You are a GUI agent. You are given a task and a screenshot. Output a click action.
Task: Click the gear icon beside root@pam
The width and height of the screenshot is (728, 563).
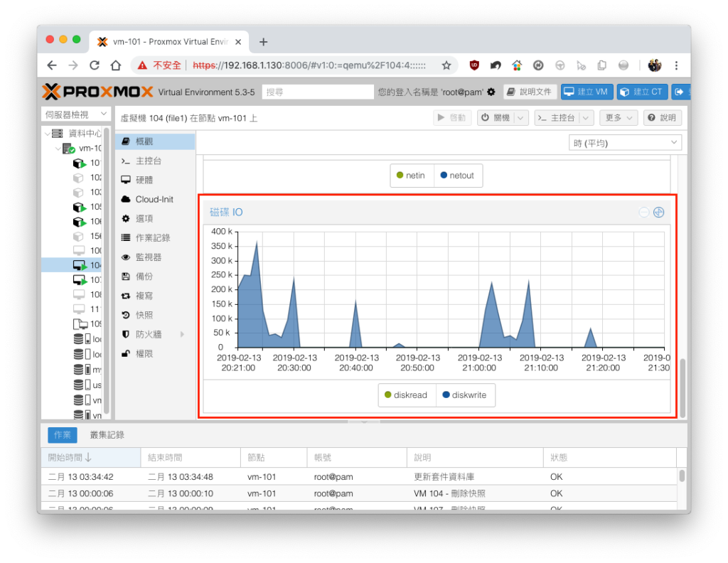[491, 92]
